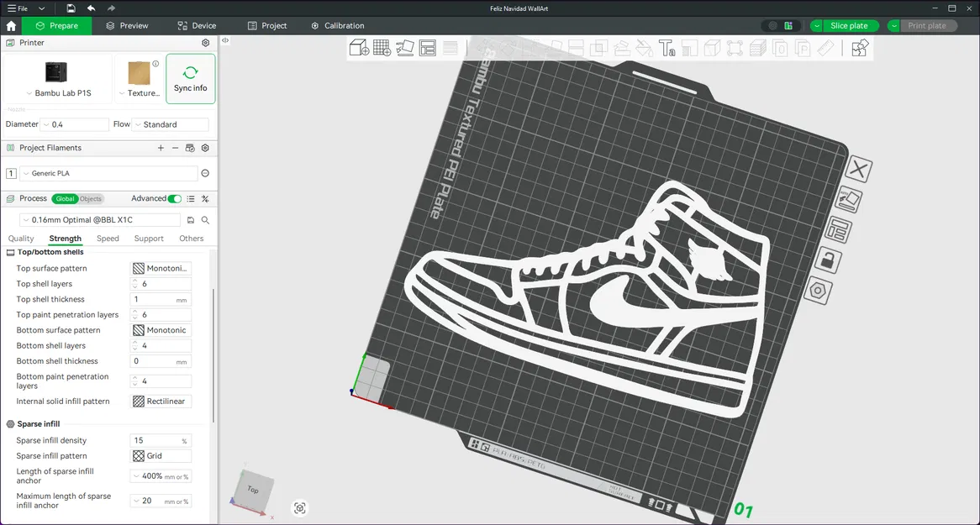Image resolution: width=980 pixels, height=525 pixels.
Task: Add a filament with plus icon
Action: (161, 148)
